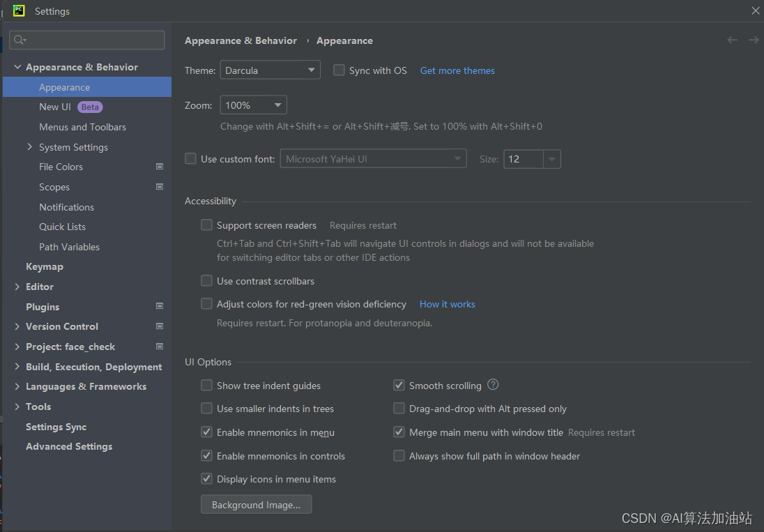The height and width of the screenshot is (532, 764).
Task: Collapse the Appearance & Behavior tree section
Action: 17,67
